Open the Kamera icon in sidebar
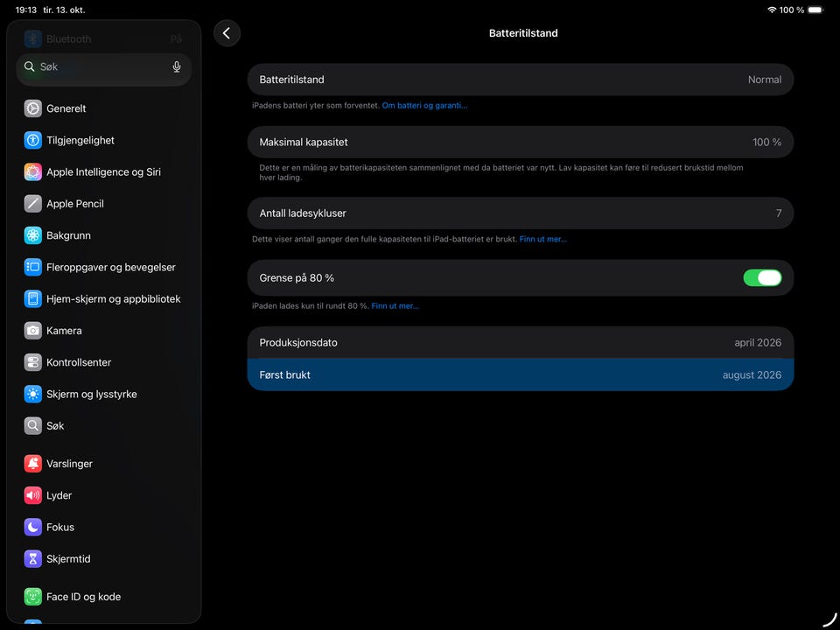This screenshot has height=630, width=840. (x=32, y=331)
